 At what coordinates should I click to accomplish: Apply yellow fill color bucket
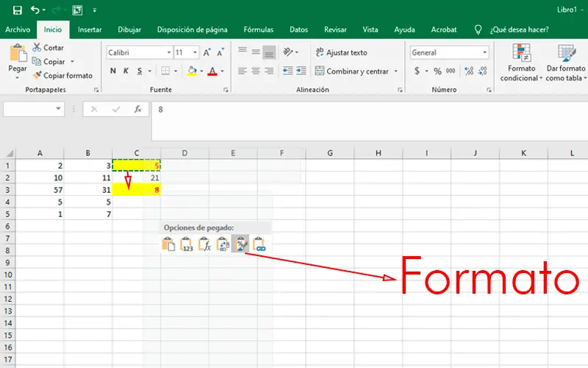[x=192, y=71]
